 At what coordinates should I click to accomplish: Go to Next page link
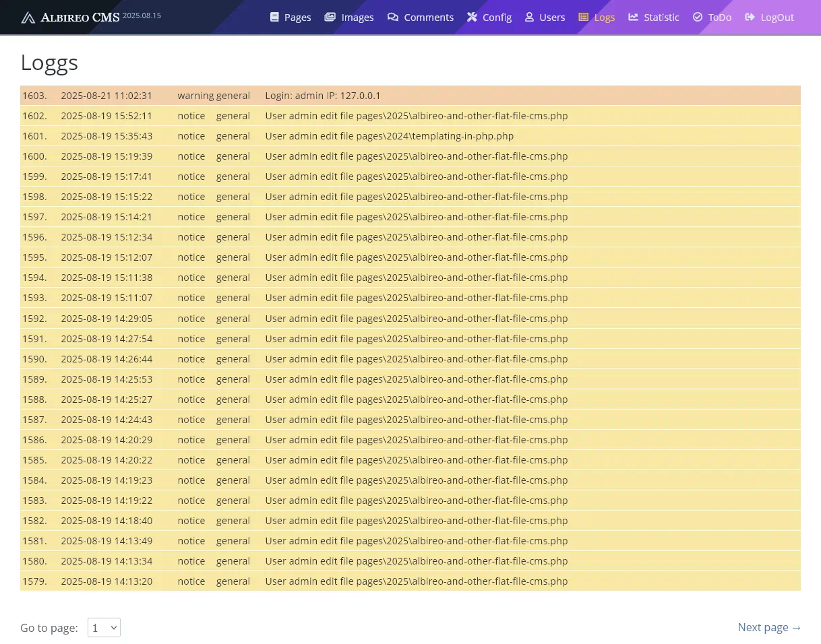[769, 627]
